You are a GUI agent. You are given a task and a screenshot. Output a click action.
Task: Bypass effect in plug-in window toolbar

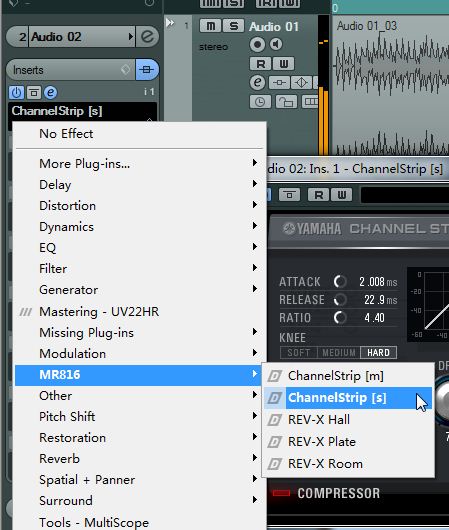point(289,195)
